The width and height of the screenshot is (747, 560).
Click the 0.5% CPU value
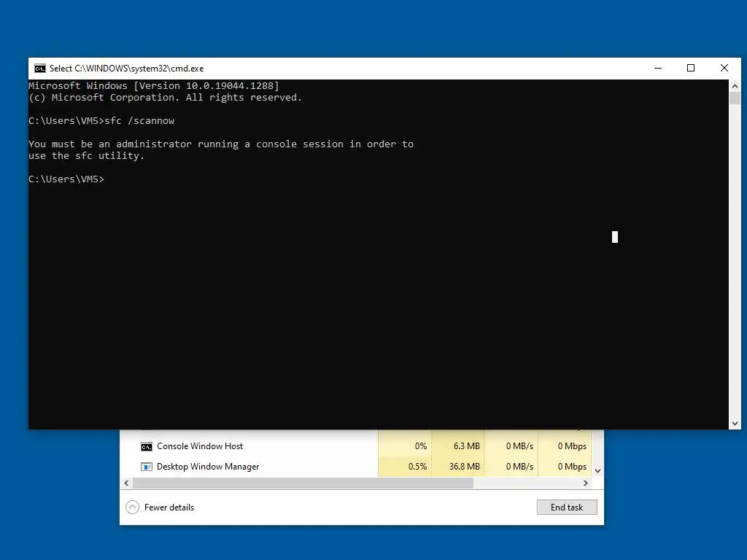(x=417, y=467)
